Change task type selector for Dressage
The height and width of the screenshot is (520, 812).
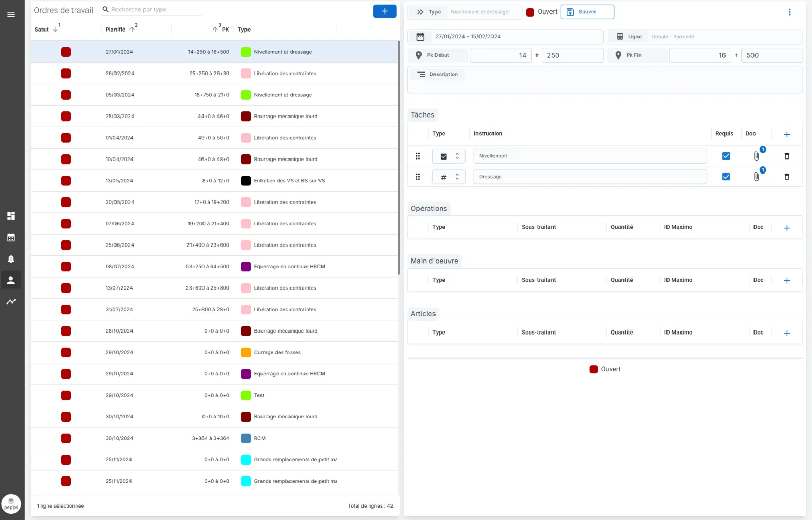[449, 177]
